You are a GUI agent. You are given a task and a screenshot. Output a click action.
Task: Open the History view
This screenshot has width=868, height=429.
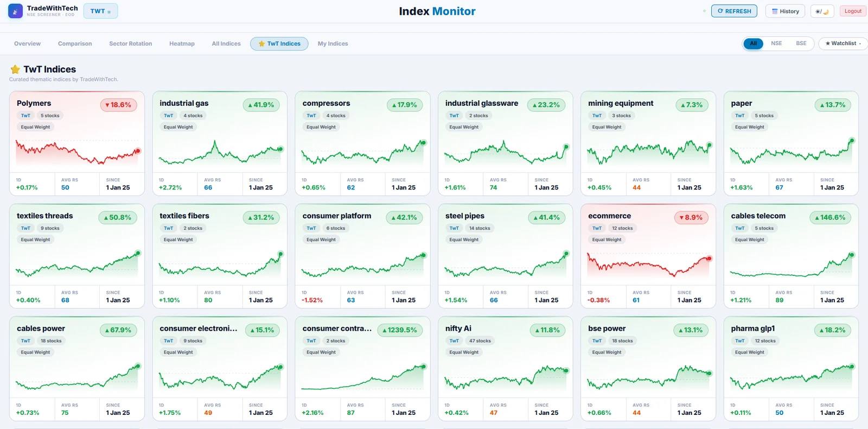pyautogui.click(x=785, y=11)
